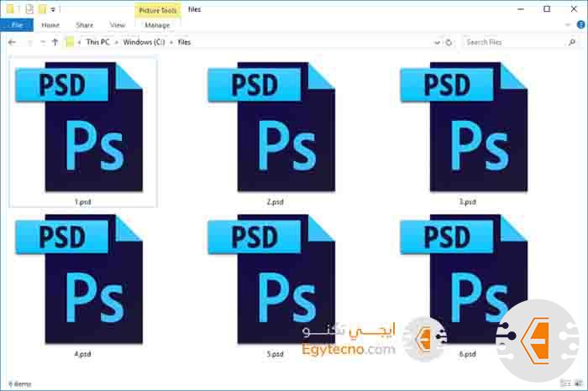The height and width of the screenshot is (391, 588).
Task: Expand the chevron after Windows (C:)
Action: click(171, 42)
